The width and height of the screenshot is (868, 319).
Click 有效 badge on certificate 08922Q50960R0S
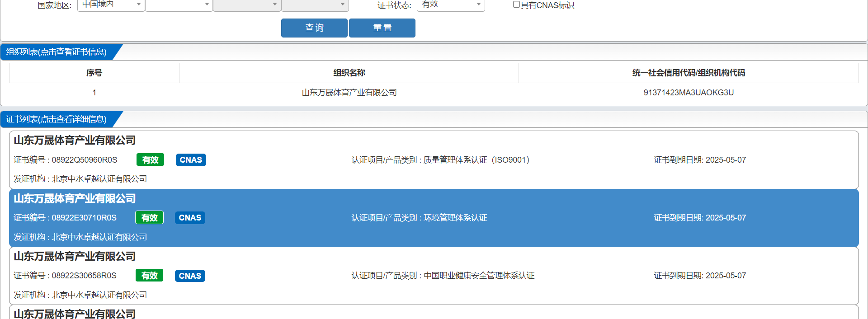click(150, 160)
